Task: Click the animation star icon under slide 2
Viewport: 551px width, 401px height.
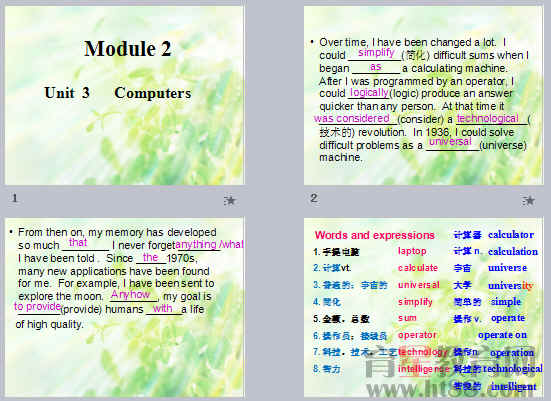Action: coord(529,200)
